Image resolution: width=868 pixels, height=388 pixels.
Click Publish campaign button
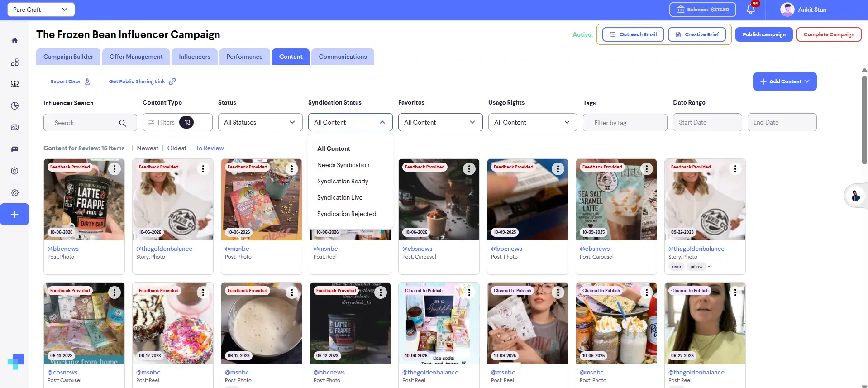[x=764, y=34]
